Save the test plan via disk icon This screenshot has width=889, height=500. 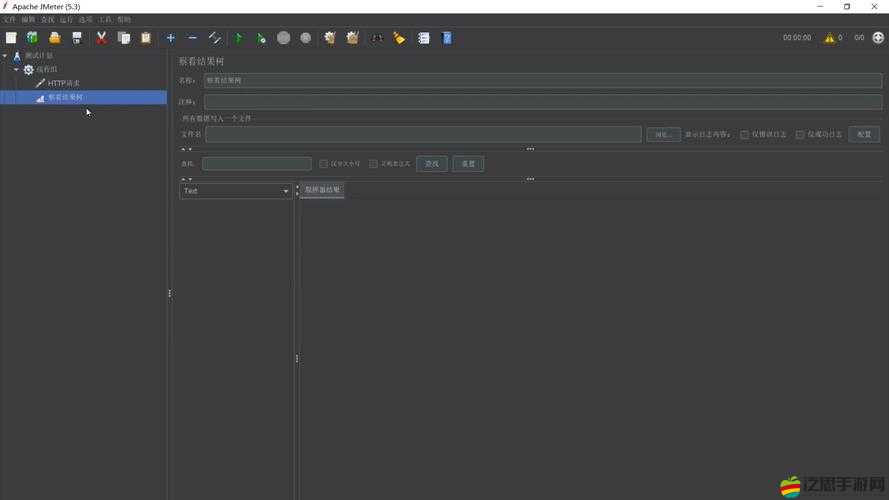click(77, 38)
